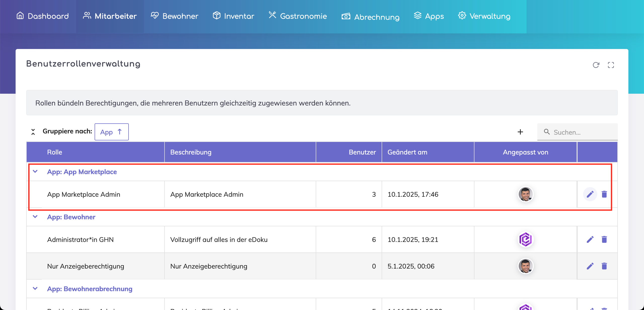Open the Mitarbeiter menu
The width and height of the screenshot is (644, 310).
(x=110, y=16)
